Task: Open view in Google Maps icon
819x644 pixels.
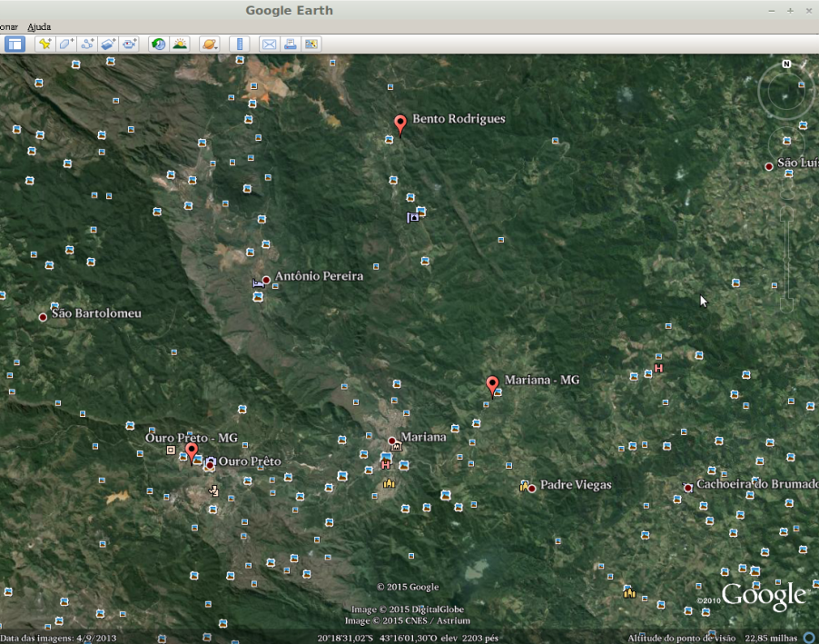Action: [311, 44]
